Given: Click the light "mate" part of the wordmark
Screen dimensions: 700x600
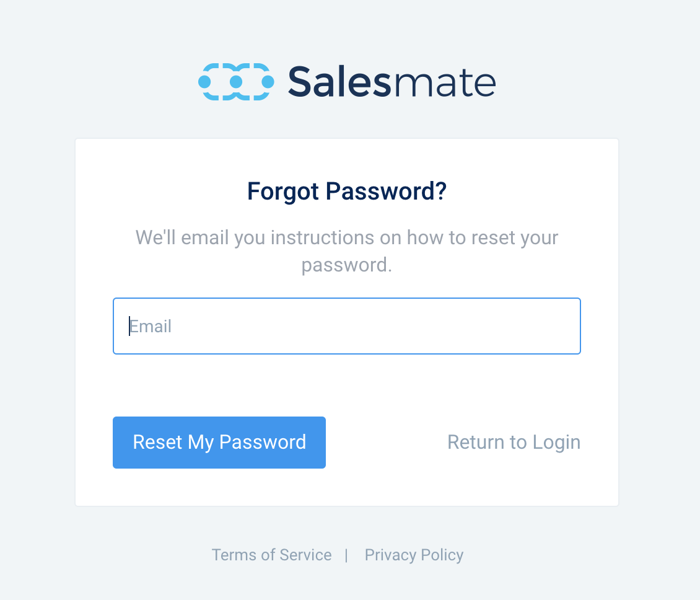Looking at the screenshot, I should 444,83.
